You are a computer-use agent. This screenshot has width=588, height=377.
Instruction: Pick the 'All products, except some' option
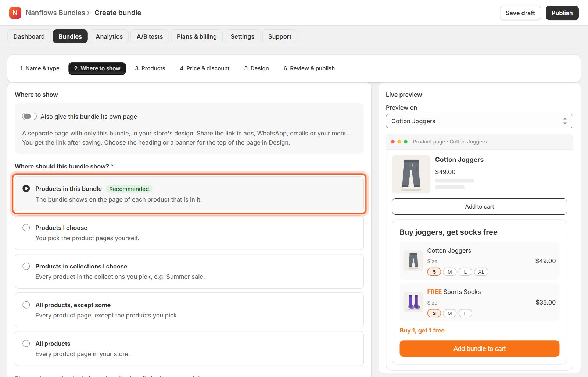tap(26, 305)
